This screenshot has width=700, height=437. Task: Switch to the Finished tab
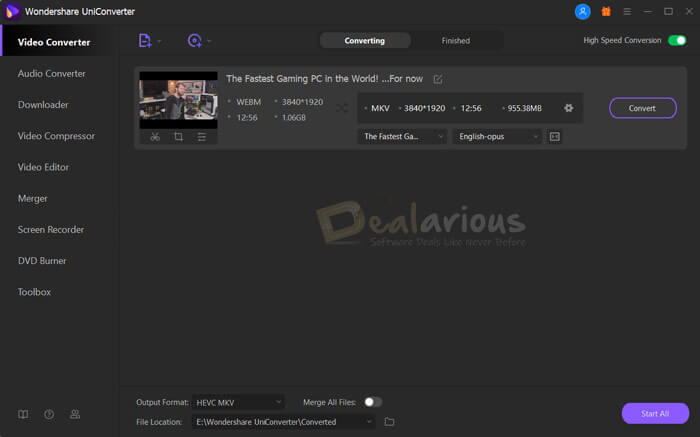pos(455,41)
